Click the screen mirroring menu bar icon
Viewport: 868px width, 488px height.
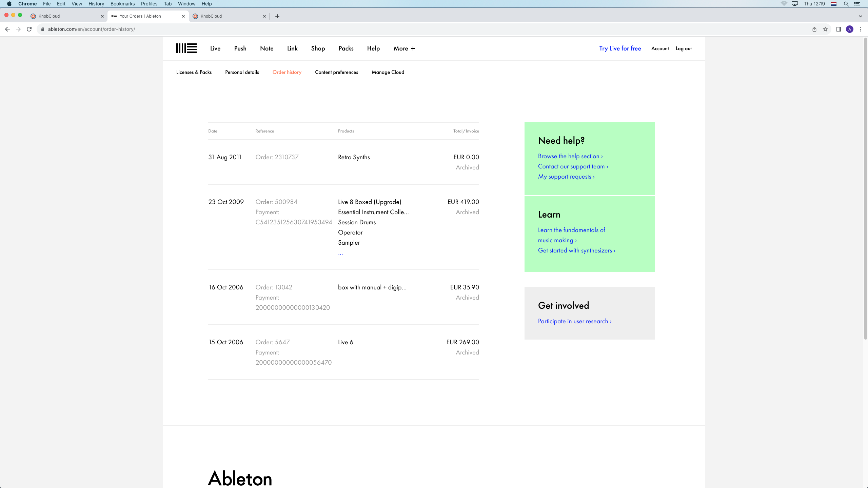[x=795, y=4]
